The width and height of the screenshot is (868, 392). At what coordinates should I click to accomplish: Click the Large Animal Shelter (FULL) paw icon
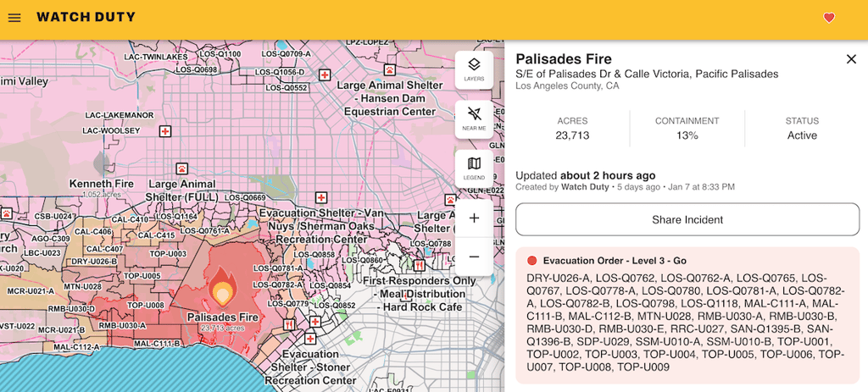(x=181, y=168)
